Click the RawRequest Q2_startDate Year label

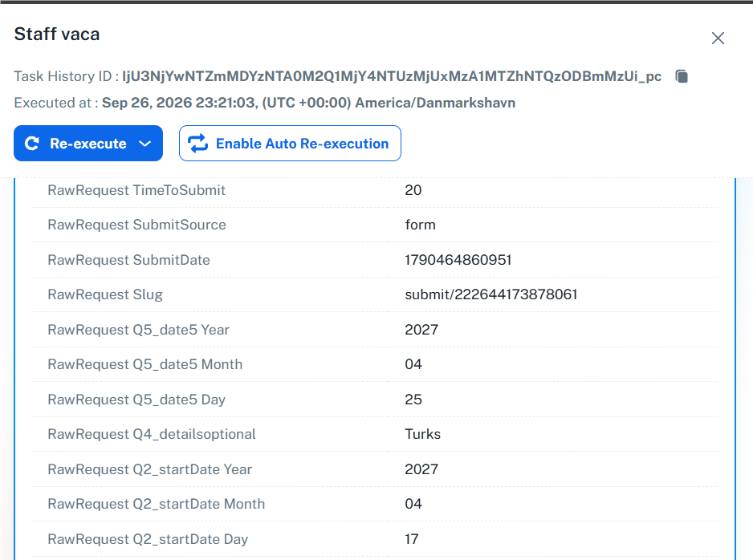tap(150, 469)
